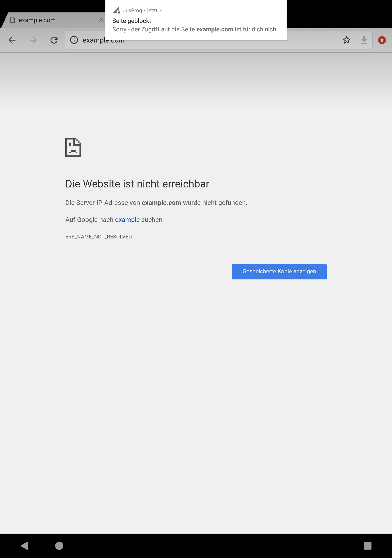Tap the Android recent apps square
The height and width of the screenshot is (558, 392).
pyautogui.click(x=367, y=546)
